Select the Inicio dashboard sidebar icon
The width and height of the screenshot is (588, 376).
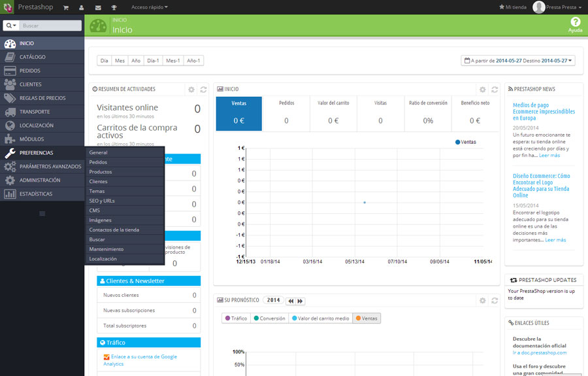pos(10,44)
